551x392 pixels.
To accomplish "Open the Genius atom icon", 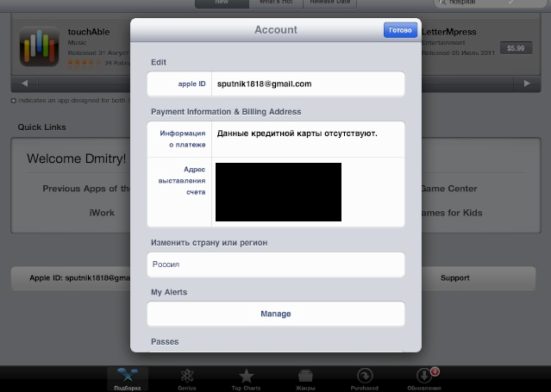I will click(x=186, y=377).
